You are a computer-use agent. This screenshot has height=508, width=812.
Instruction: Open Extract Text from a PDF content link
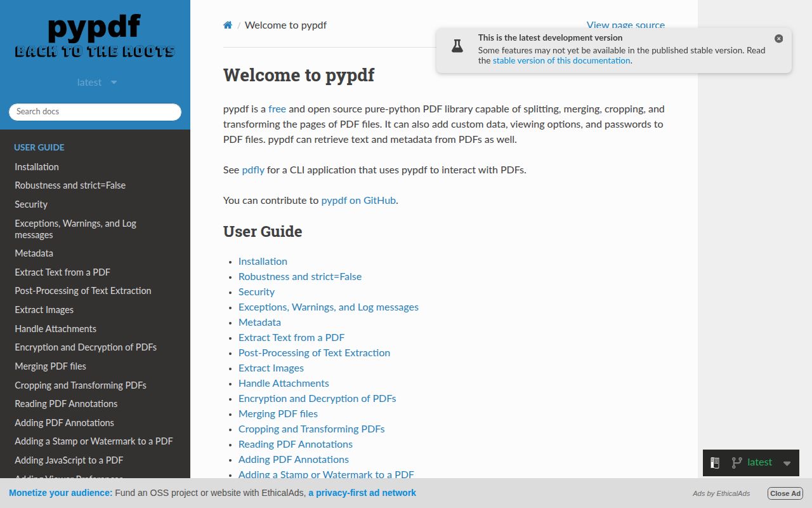click(291, 338)
